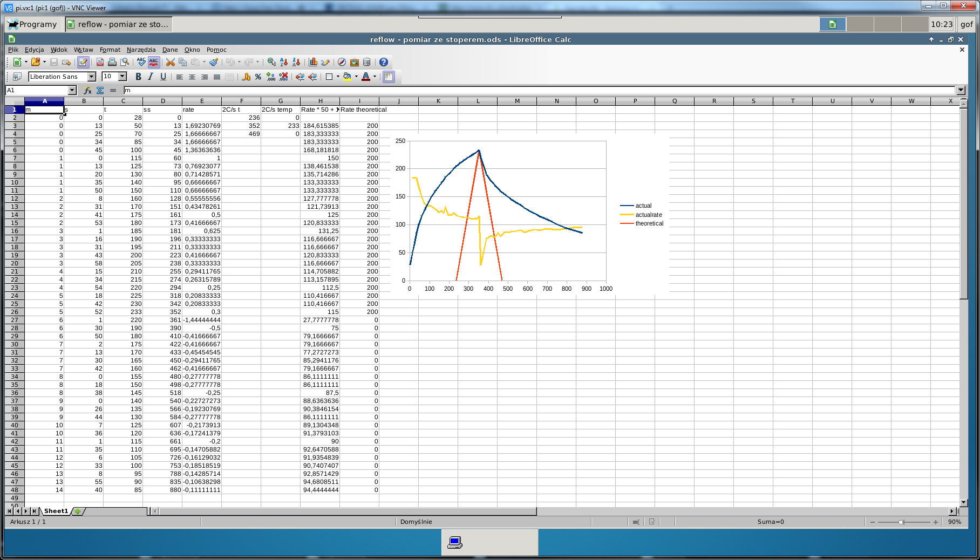The image size is (980, 560).
Task: Apply the yellow background color
Action: [348, 77]
